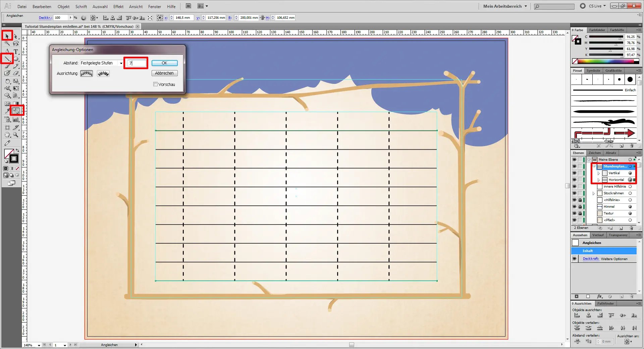
Task: Expand the Vertikal sublayer
Action: pos(599,173)
